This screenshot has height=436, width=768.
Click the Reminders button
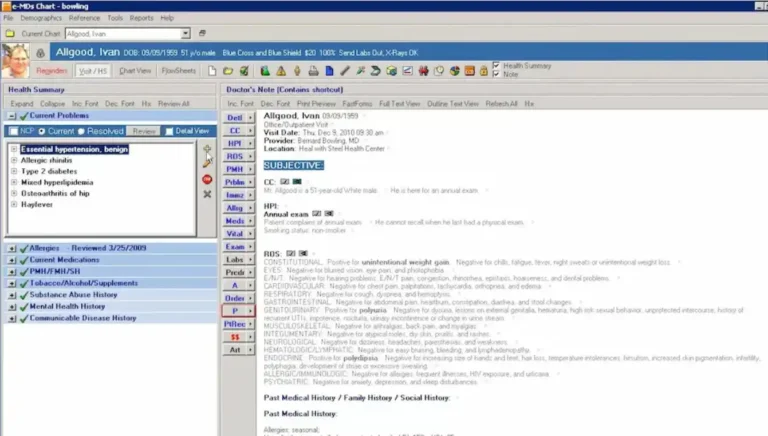[51, 71]
